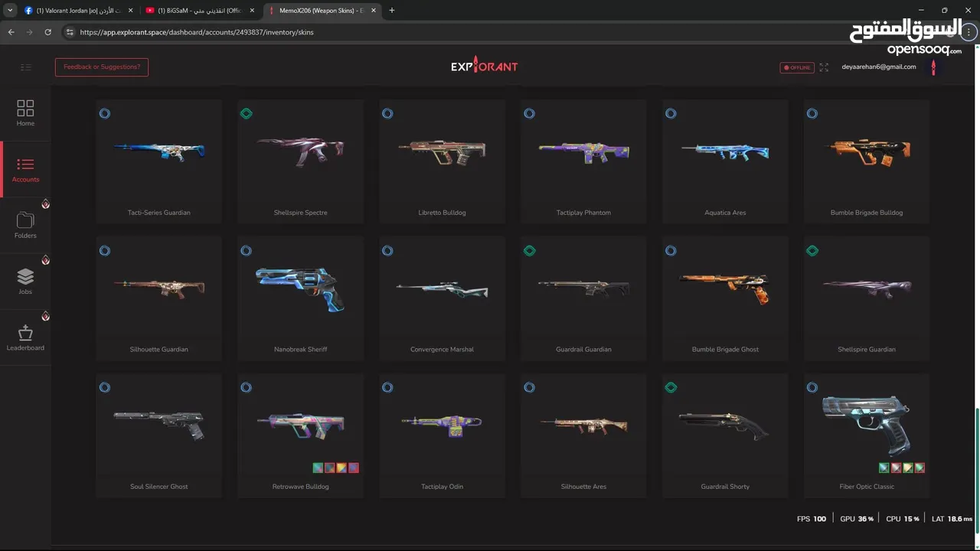980x551 pixels.
Task: Select the Bumble Brigade Ghost skin card
Action: tap(725, 298)
